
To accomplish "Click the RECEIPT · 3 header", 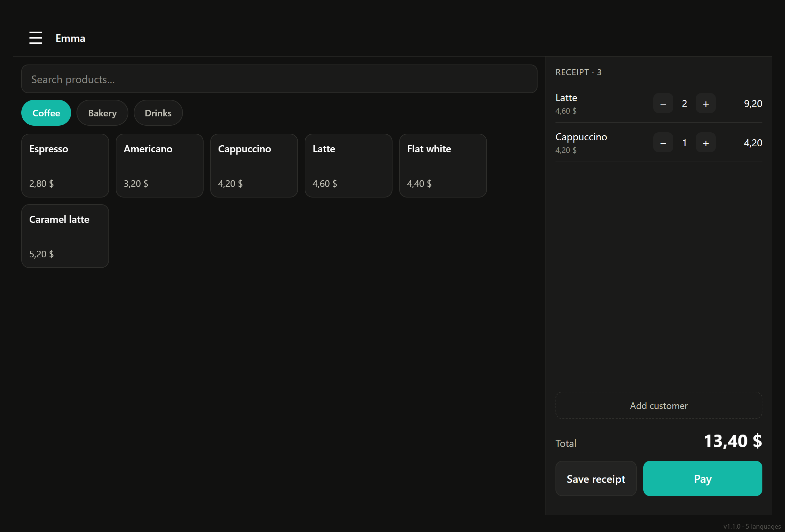I will [x=578, y=72].
